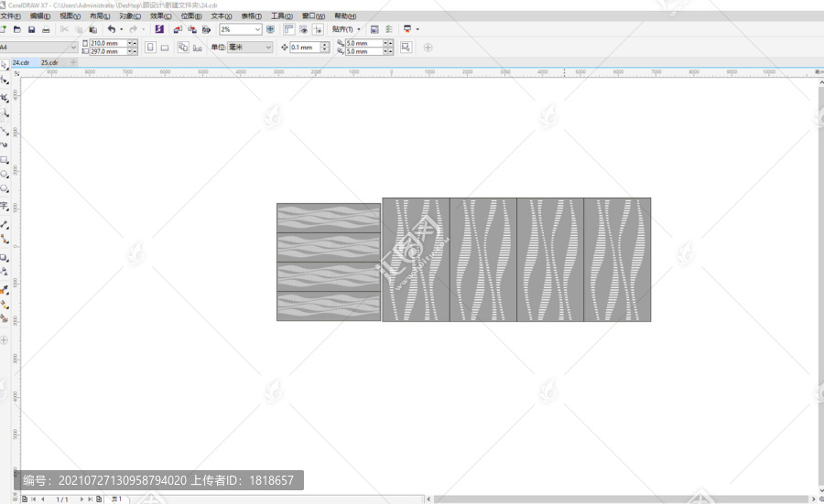Click the Cut scissors icon
This screenshot has width=824, height=504.
pos(64,29)
